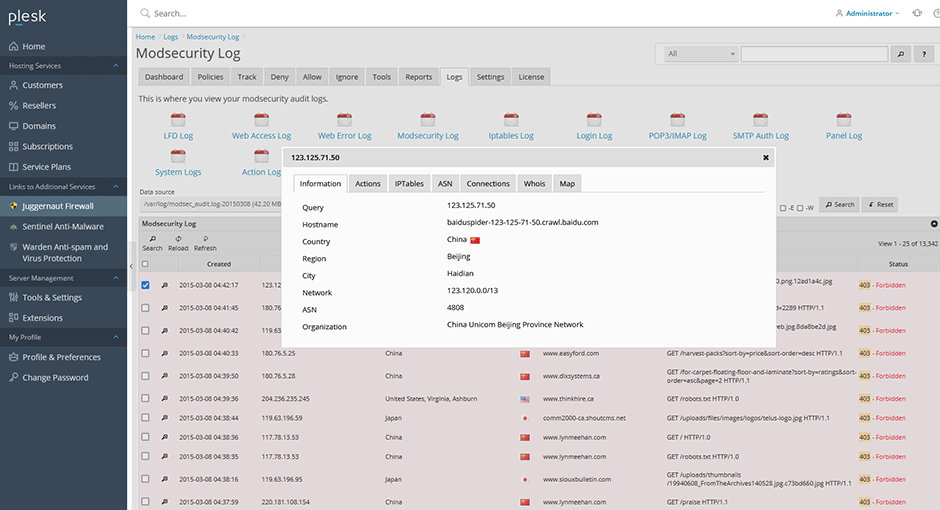The image size is (940, 510).
Task: Click the Search tool in Modsecurity Log grid
Action: [x=152, y=243]
